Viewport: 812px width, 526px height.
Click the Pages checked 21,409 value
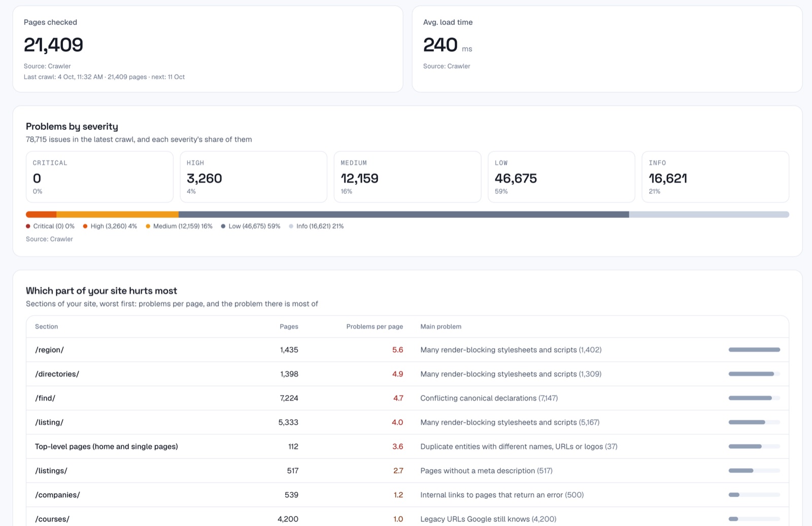click(53, 45)
